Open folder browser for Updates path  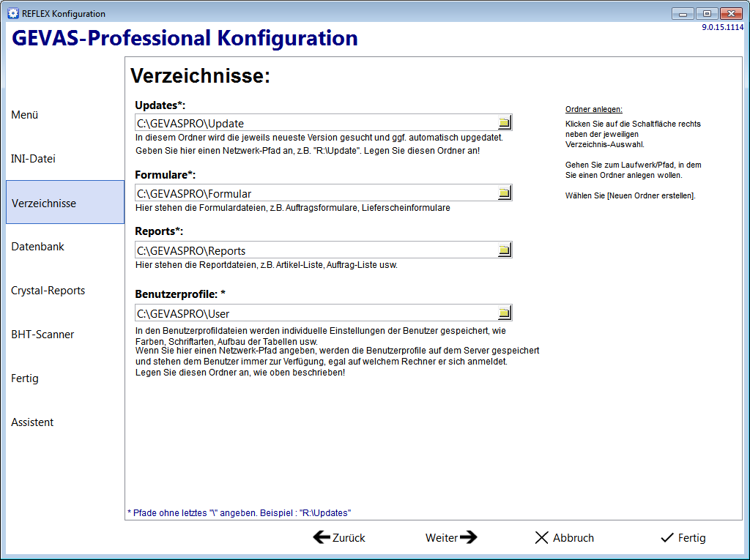click(504, 122)
